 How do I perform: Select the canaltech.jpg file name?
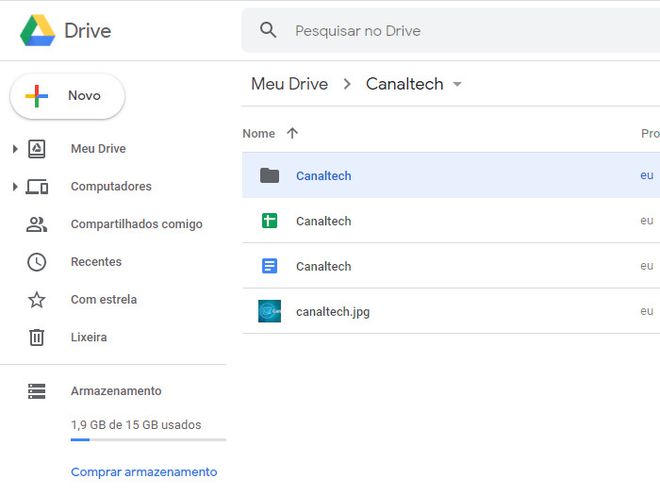[x=333, y=312]
